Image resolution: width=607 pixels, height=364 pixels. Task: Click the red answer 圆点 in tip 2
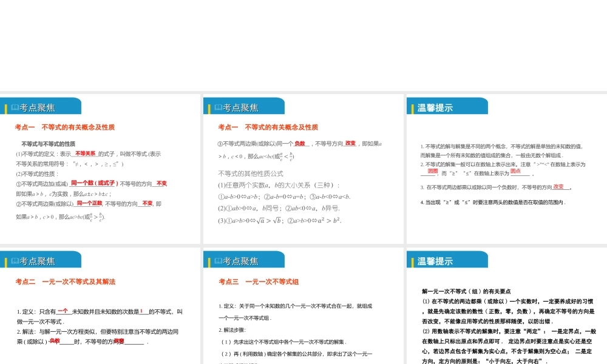(x=515, y=171)
